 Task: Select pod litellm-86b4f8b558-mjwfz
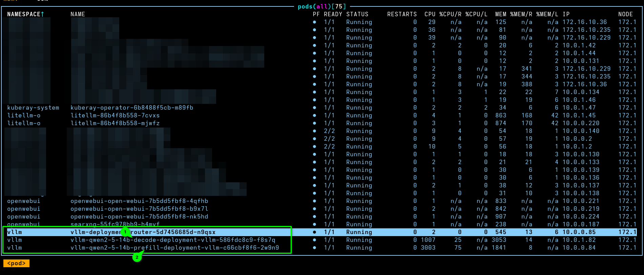(322, 123)
